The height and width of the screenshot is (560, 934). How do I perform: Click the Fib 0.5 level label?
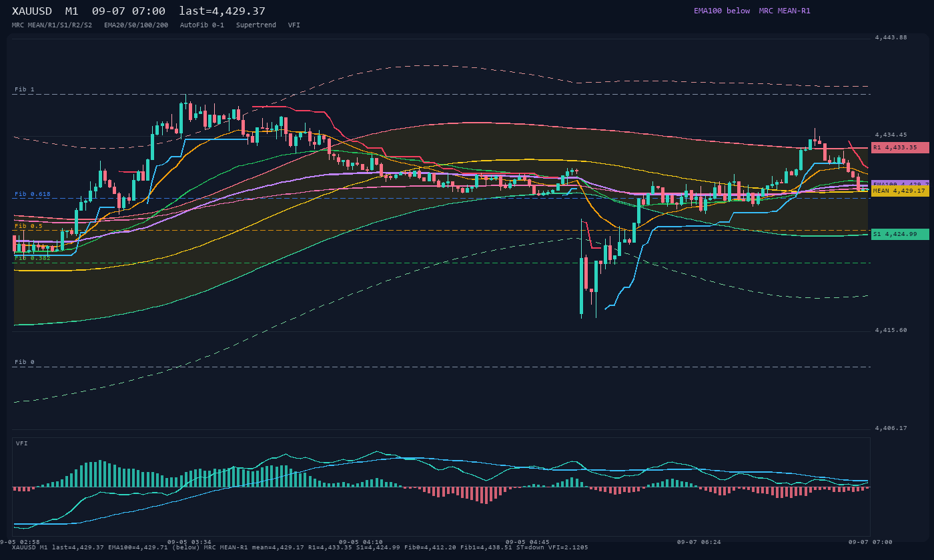(x=29, y=226)
